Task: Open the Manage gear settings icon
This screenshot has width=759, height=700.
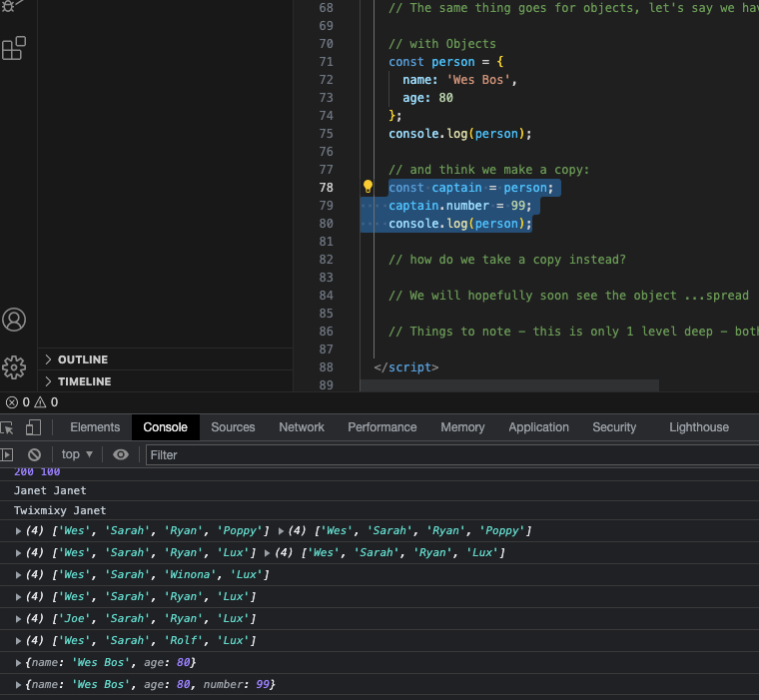Action: pyautogui.click(x=14, y=366)
